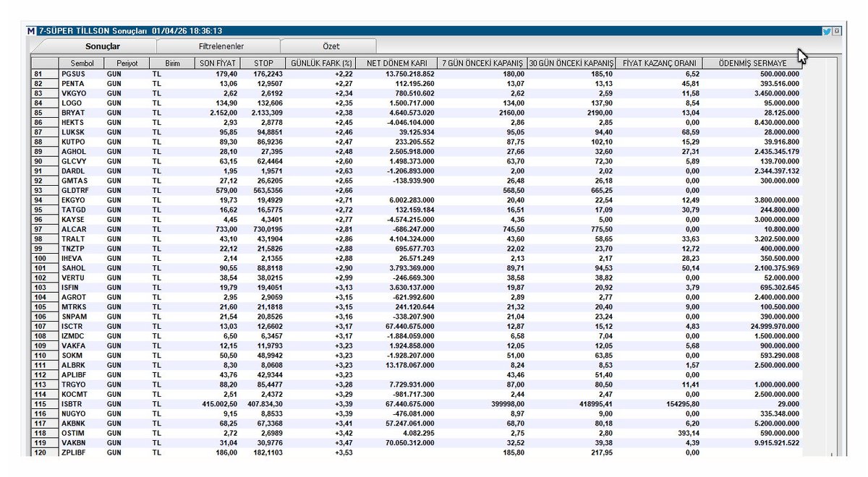The width and height of the screenshot is (868, 477).
Task: Select the AGROT symbol cell
Action: click(82, 298)
